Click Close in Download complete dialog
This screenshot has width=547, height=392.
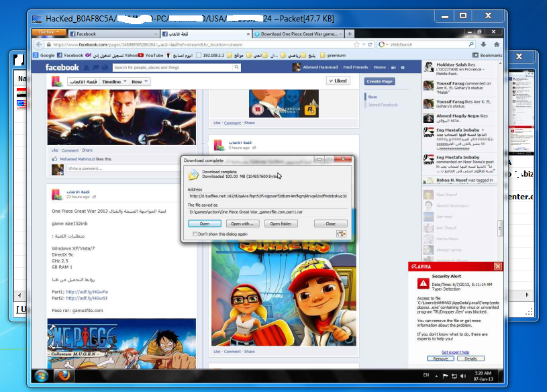[x=330, y=224]
